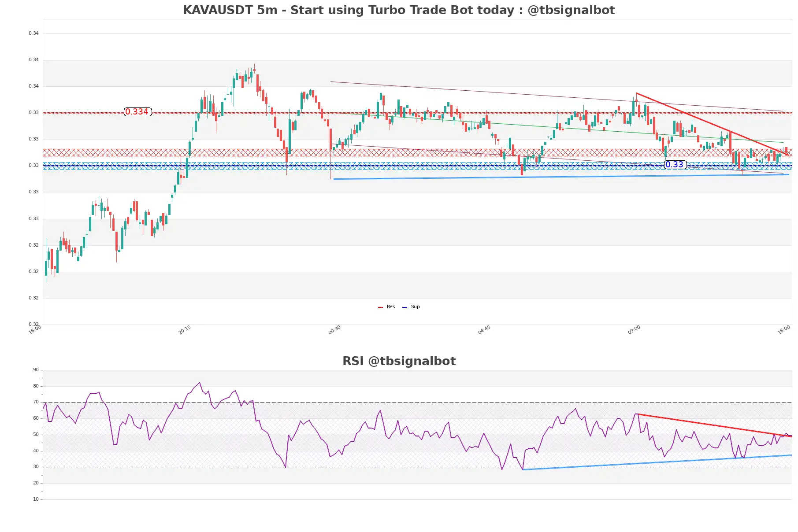Screen dimensions: 798x532
Task: Click the blue line swatch beside Sup
Action: (x=405, y=307)
